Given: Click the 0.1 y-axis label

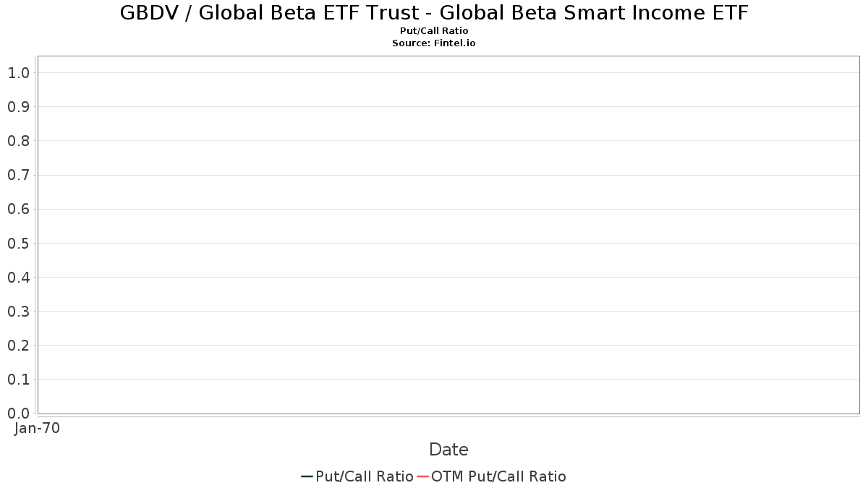Looking at the screenshot, I should (18, 379).
